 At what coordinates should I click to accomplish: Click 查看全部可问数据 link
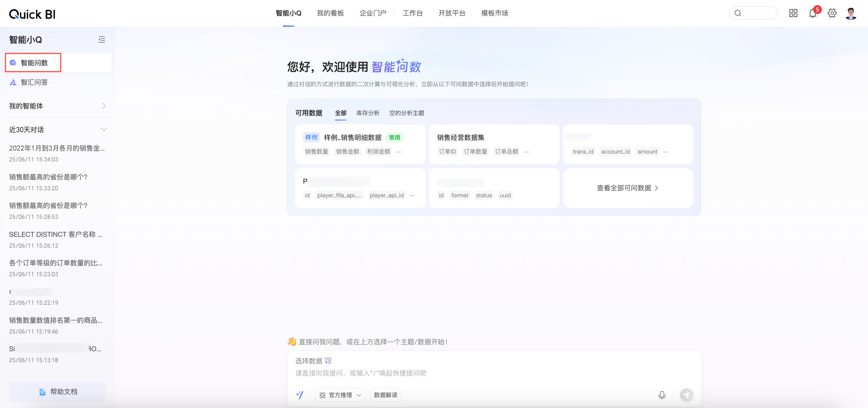(628, 188)
